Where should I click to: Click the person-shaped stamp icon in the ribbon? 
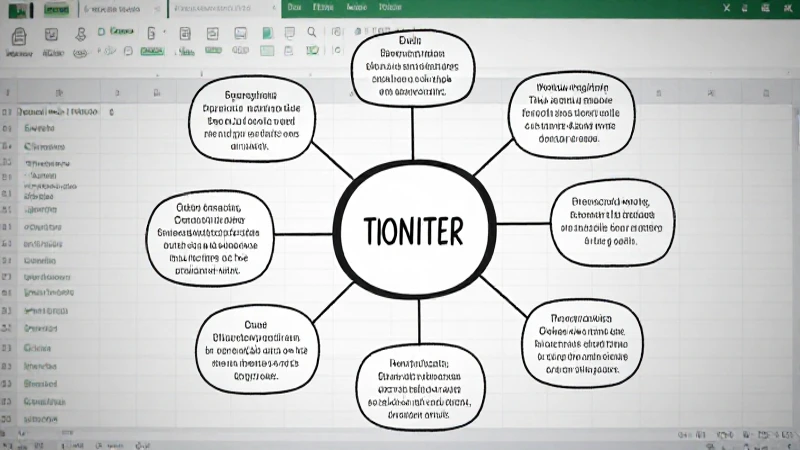(80, 35)
